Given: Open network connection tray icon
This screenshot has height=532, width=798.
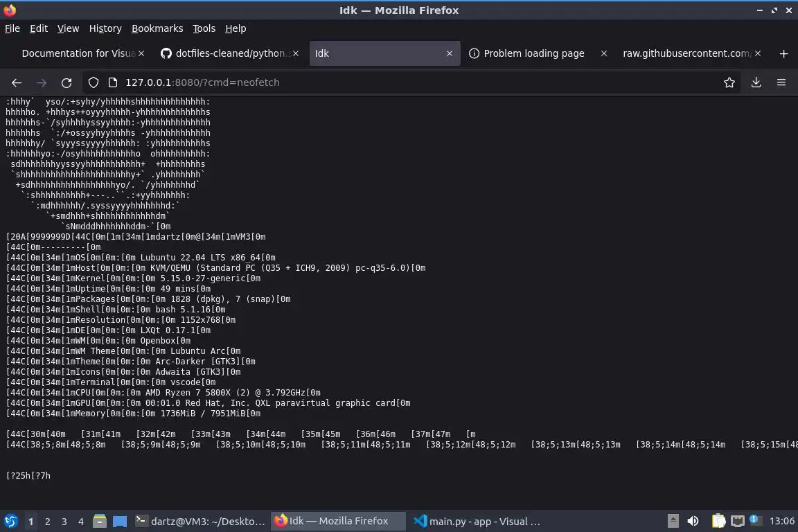Looking at the screenshot, I should point(738,522).
